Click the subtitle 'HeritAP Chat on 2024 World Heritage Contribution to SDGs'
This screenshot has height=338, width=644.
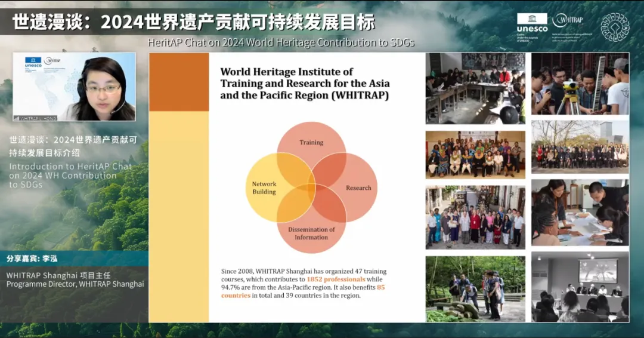pyautogui.click(x=281, y=42)
